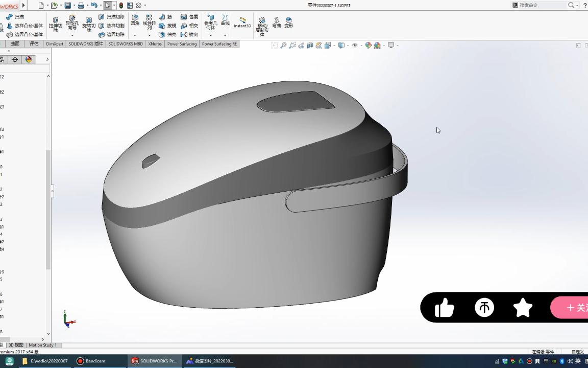The image size is (588, 368).
Task: Expand the display style dropdown
Action: tap(347, 45)
